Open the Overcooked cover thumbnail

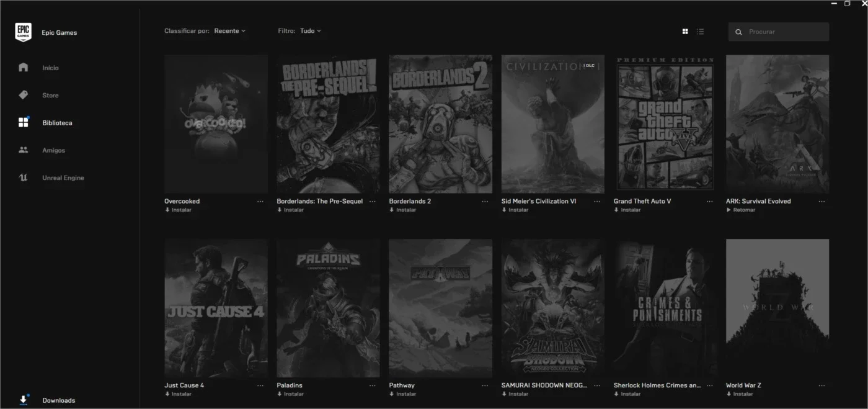(216, 124)
